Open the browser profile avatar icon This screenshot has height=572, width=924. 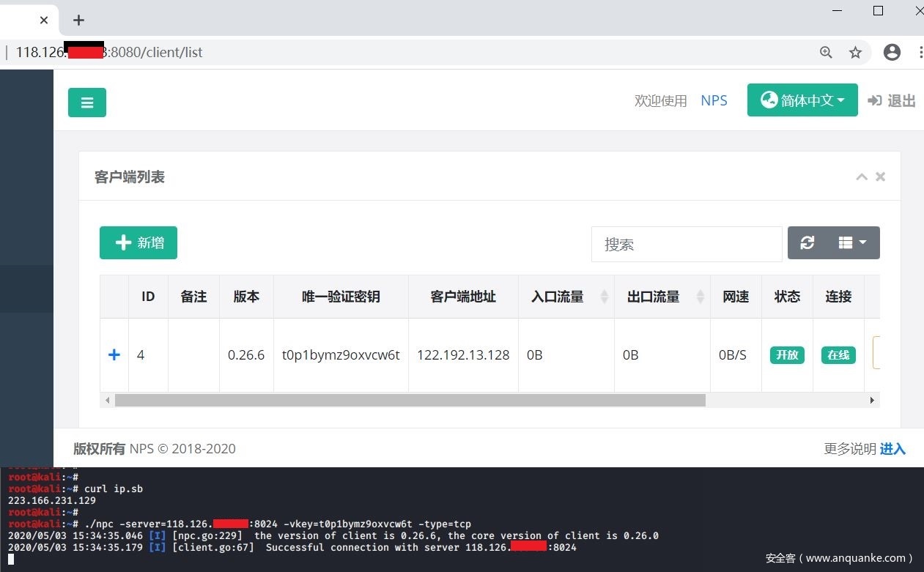(x=892, y=52)
